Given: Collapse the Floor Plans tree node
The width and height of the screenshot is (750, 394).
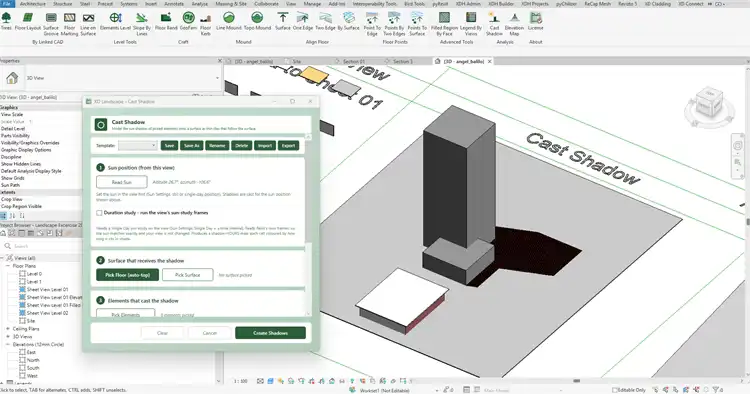Looking at the screenshot, I should point(8,266).
